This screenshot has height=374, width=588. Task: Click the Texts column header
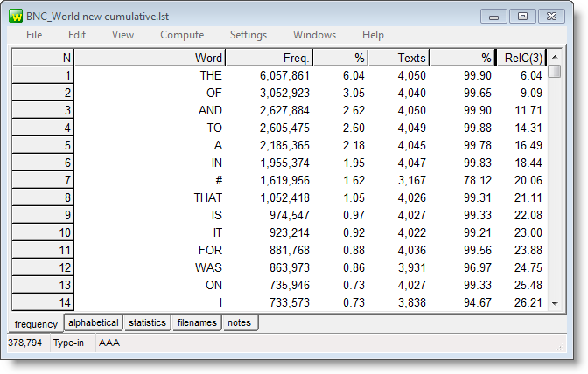[x=399, y=58]
